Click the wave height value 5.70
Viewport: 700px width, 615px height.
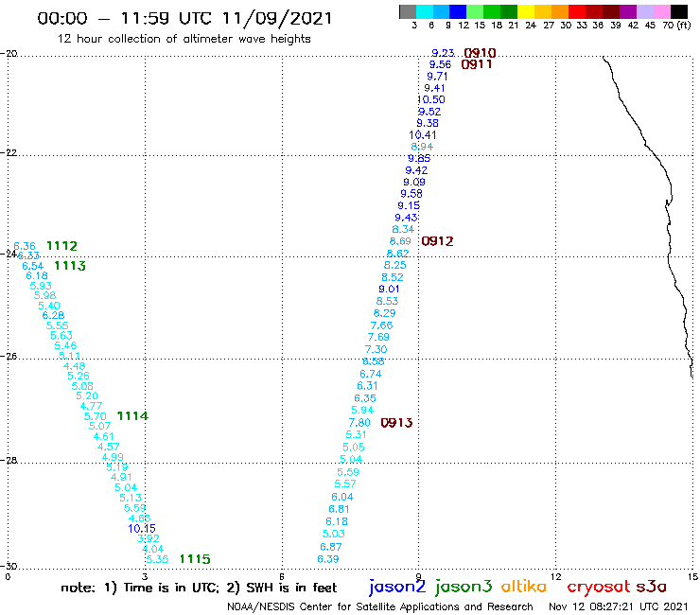coord(96,416)
